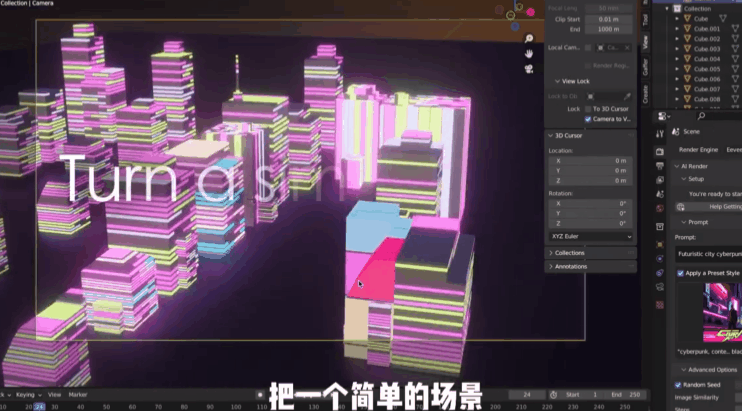Screen dimensions: 742x411
Task: Click the cyberpunk preset style thumbnail
Action: pos(722,312)
